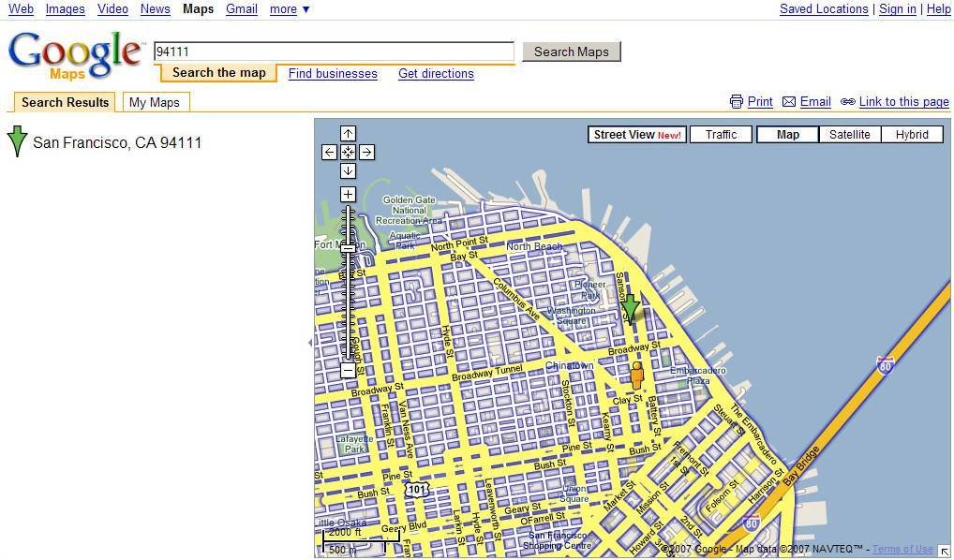The height and width of the screenshot is (560, 954).
Task: Zoom in with the plus button
Action: (348, 195)
